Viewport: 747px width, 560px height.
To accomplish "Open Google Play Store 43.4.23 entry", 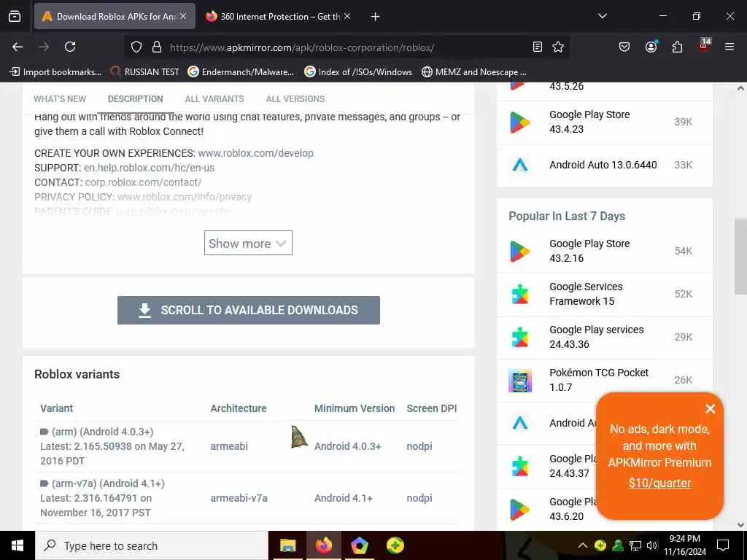I will coord(589,122).
